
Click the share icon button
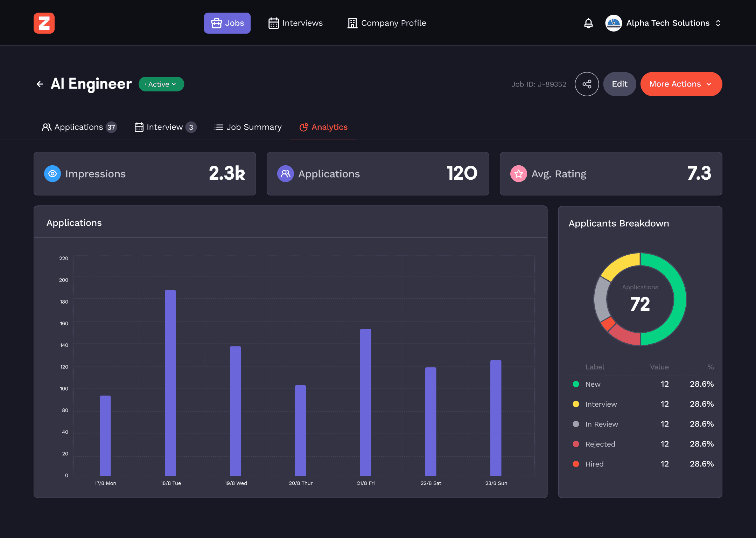[x=587, y=84]
